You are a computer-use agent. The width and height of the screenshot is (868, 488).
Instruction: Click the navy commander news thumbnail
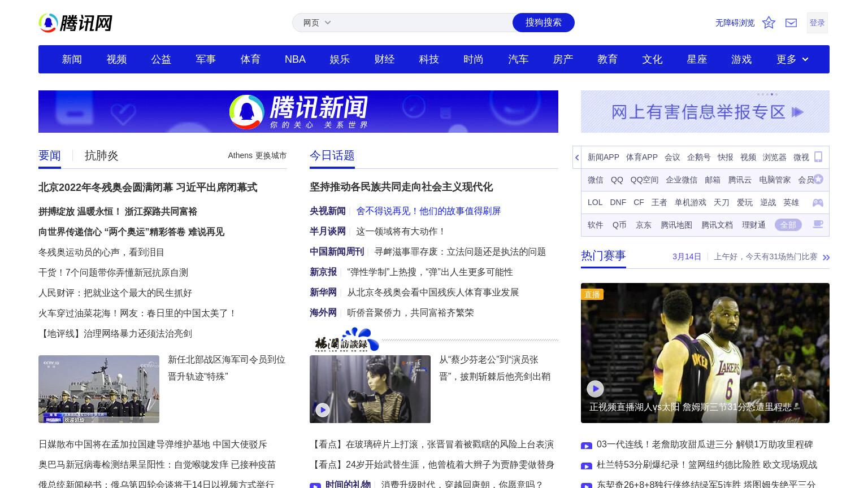click(x=99, y=389)
